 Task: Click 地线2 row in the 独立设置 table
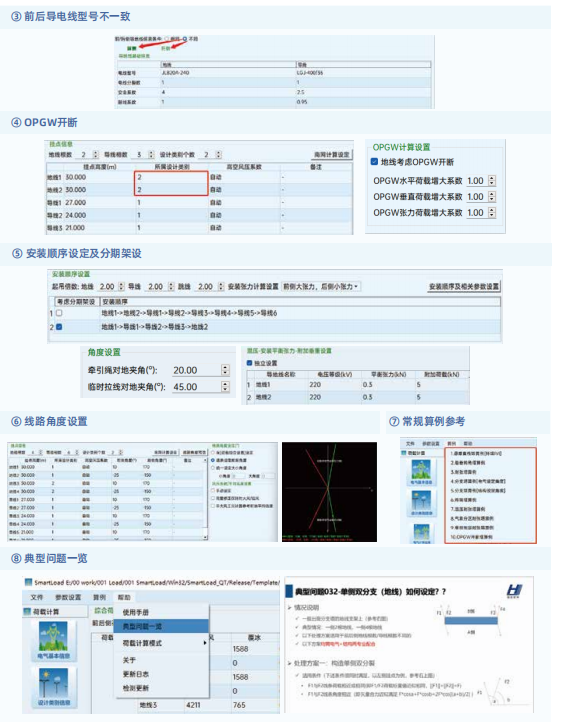pos(357,397)
